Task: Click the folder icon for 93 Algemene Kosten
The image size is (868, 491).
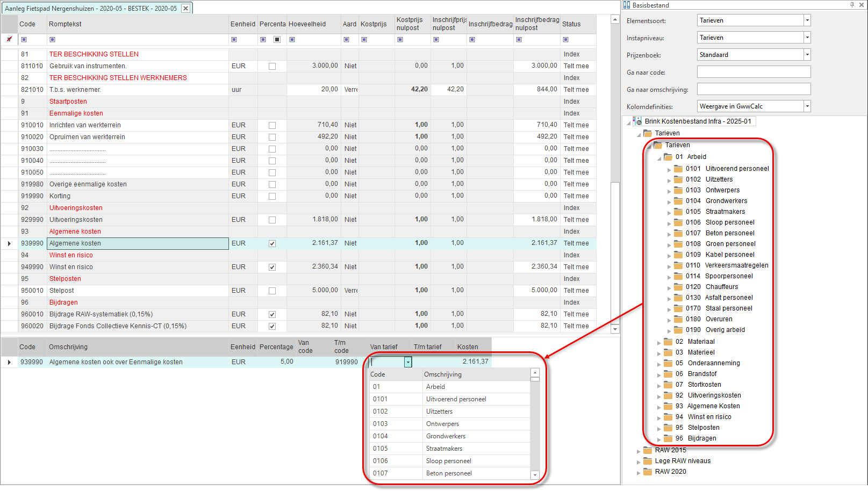Action: pos(668,406)
